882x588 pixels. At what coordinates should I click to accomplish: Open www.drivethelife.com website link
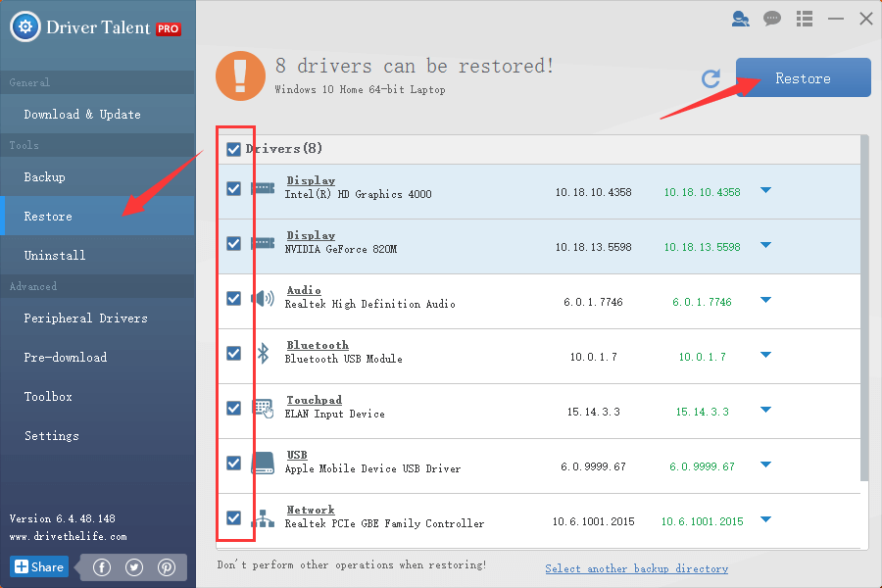click(x=68, y=537)
